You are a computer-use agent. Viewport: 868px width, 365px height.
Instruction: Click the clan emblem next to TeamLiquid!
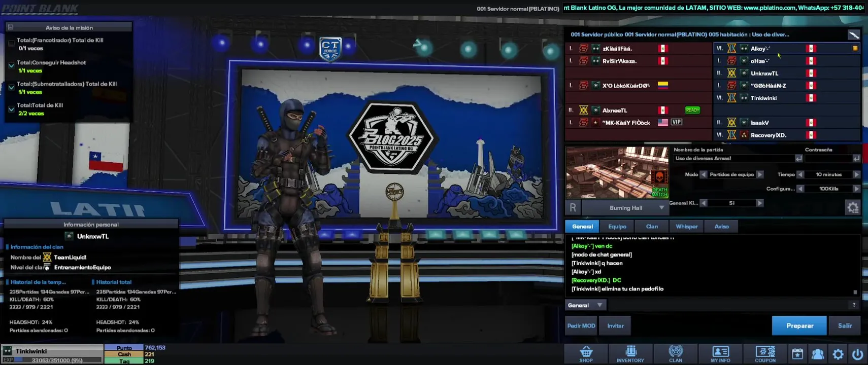(x=47, y=257)
